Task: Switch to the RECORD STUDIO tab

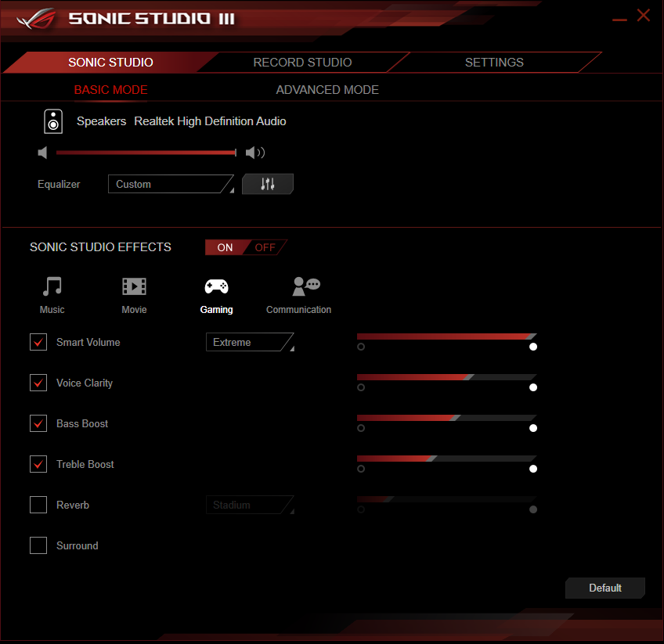Action: [x=302, y=62]
